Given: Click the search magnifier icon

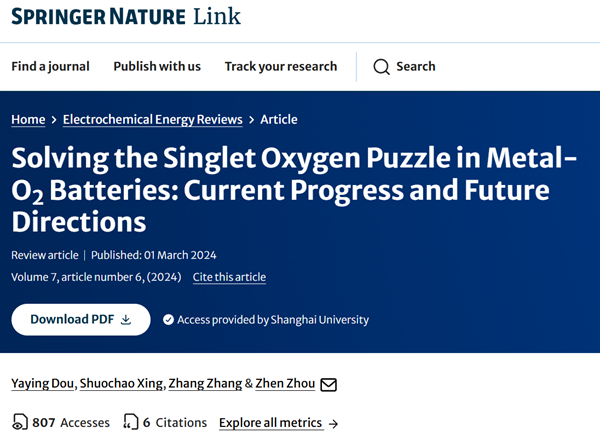Looking at the screenshot, I should [381, 67].
